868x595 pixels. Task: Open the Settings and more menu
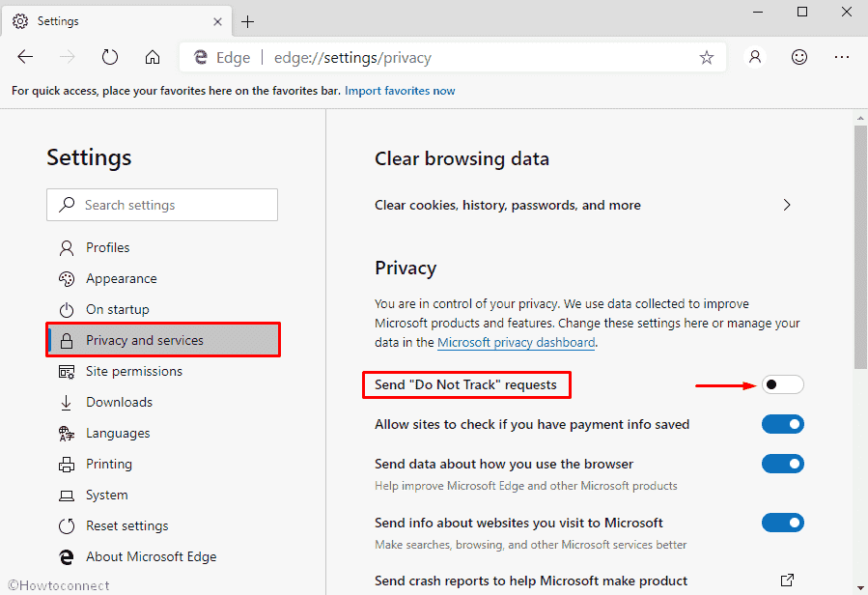841,57
